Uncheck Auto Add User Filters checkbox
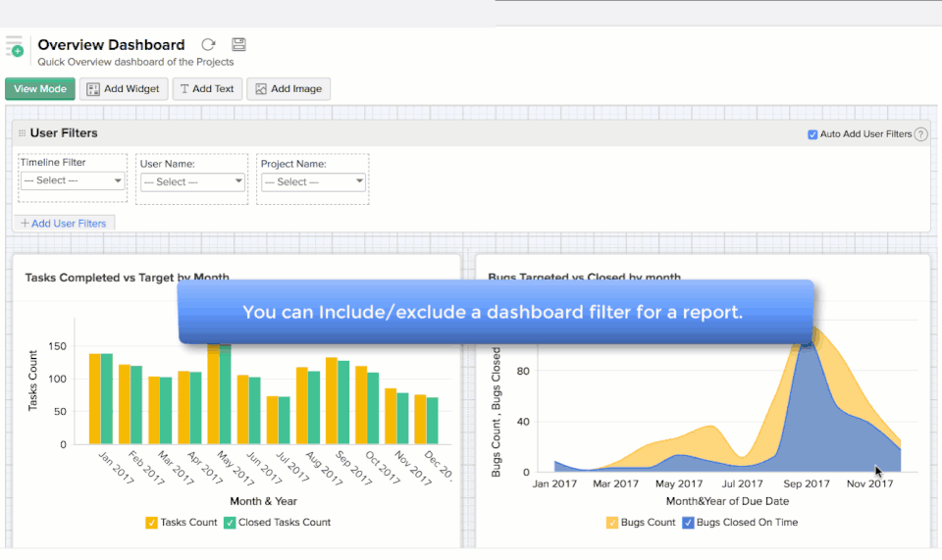Screen dimensions: 942x560 [812, 134]
